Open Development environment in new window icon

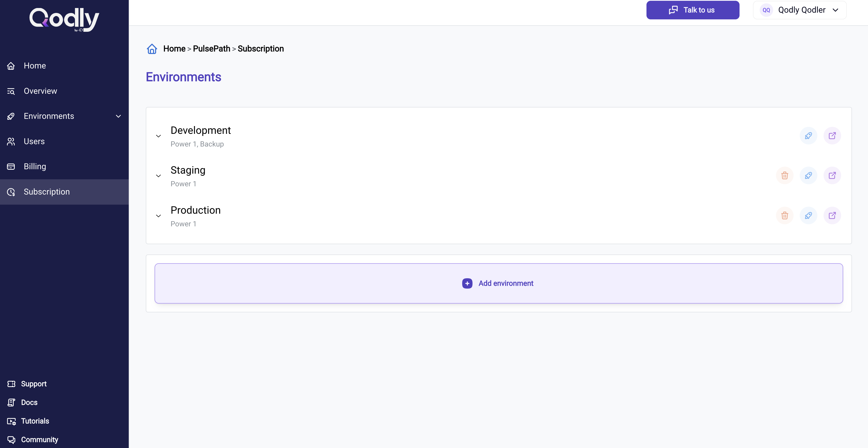[x=832, y=136]
